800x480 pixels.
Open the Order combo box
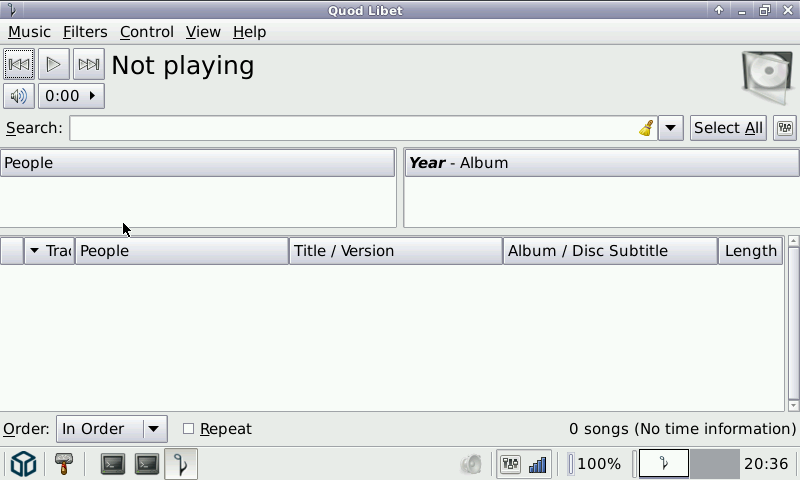pos(111,429)
